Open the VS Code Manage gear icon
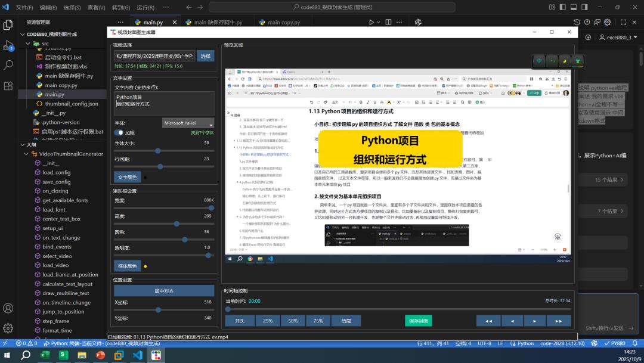The height and width of the screenshot is (363, 644). [x=8, y=328]
